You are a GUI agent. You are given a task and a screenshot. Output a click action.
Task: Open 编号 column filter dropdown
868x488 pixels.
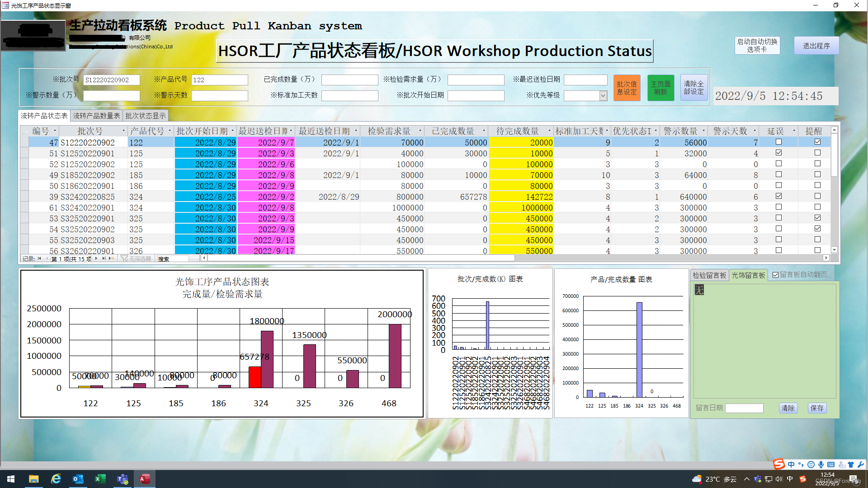point(55,131)
